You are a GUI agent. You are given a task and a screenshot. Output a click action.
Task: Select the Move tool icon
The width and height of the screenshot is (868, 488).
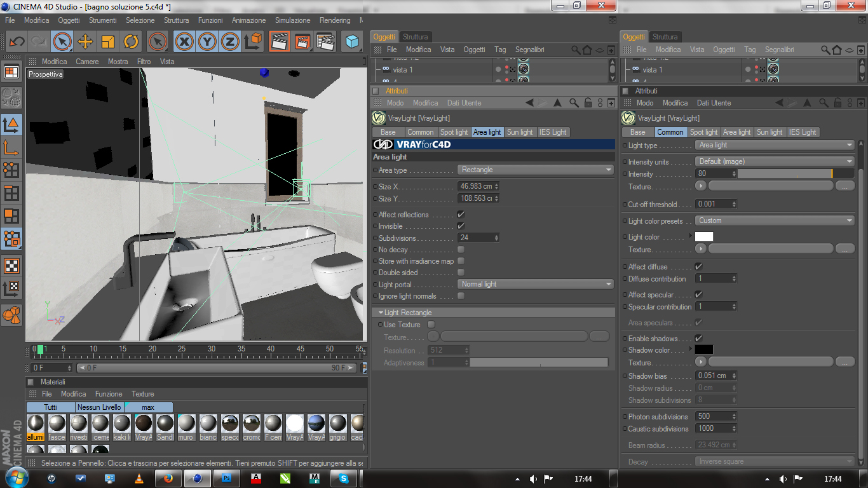(x=85, y=42)
